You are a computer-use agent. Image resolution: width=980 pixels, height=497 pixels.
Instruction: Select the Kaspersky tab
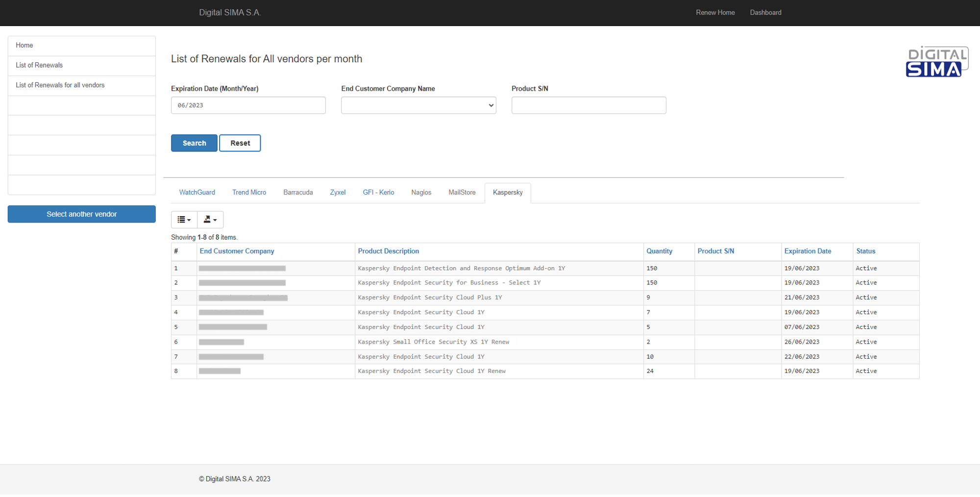508,193
